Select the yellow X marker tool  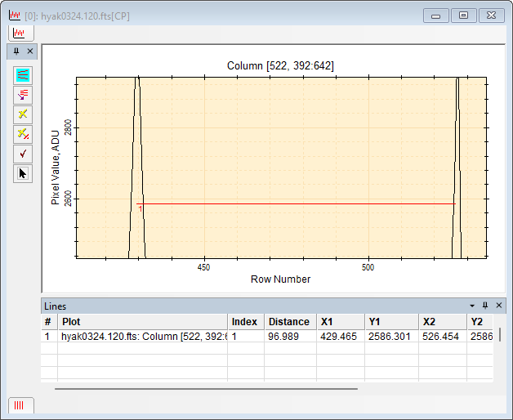(x=23, y=114)
